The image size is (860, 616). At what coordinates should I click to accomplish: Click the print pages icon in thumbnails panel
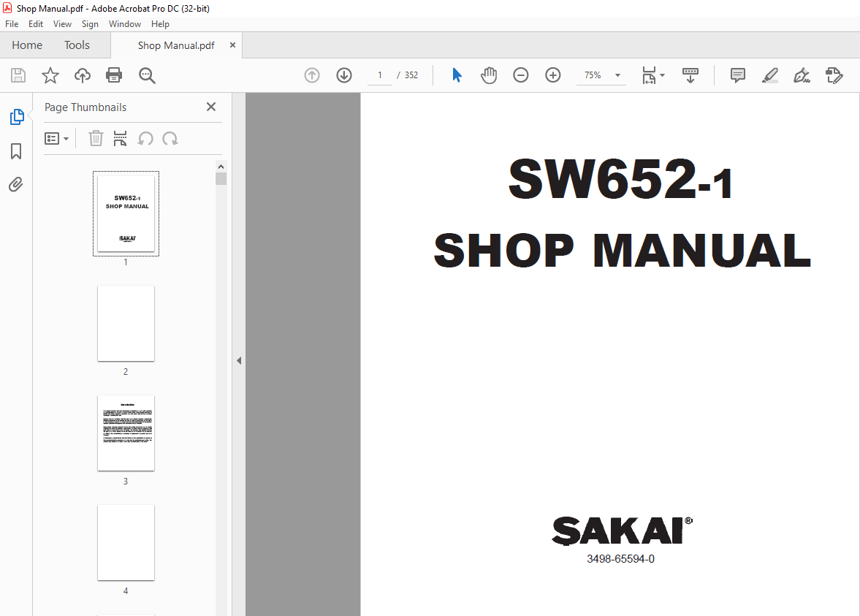120,138
